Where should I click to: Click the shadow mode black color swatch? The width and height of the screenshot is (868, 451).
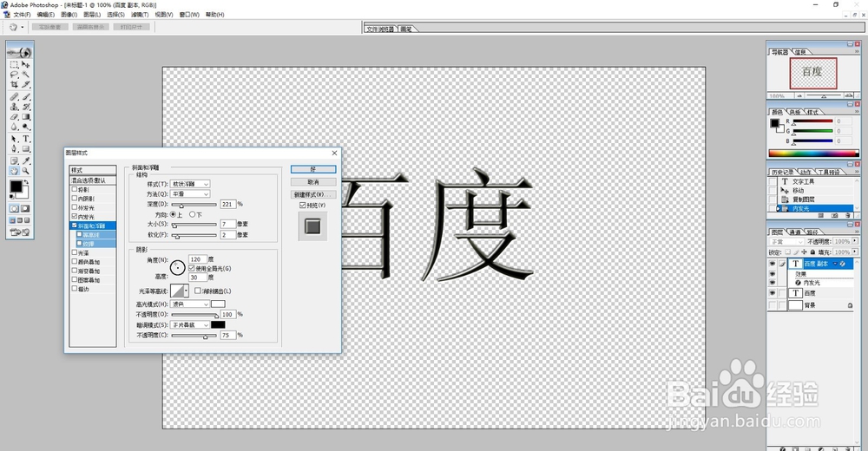[218, 325]
